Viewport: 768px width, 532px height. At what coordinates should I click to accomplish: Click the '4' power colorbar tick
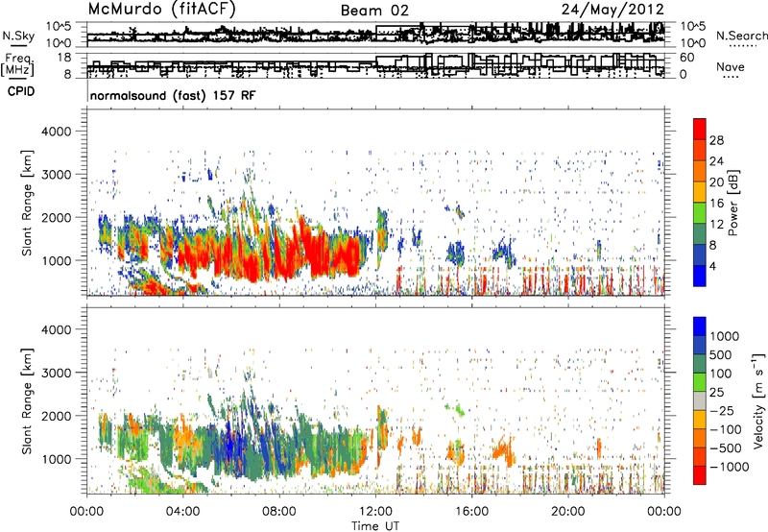(712, 266)
